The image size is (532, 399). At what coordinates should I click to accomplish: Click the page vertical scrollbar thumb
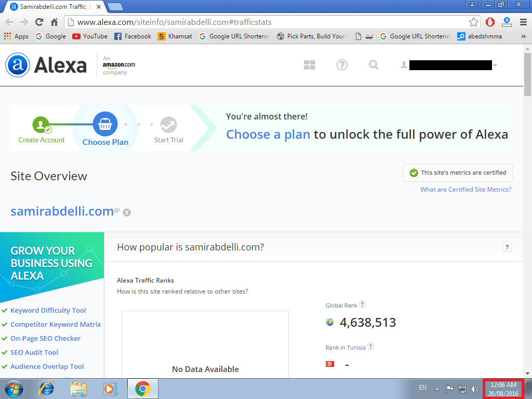527,74
